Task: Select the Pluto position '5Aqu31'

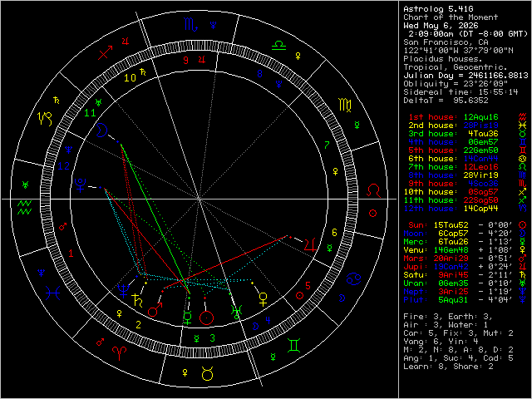Action: [453, 300]
